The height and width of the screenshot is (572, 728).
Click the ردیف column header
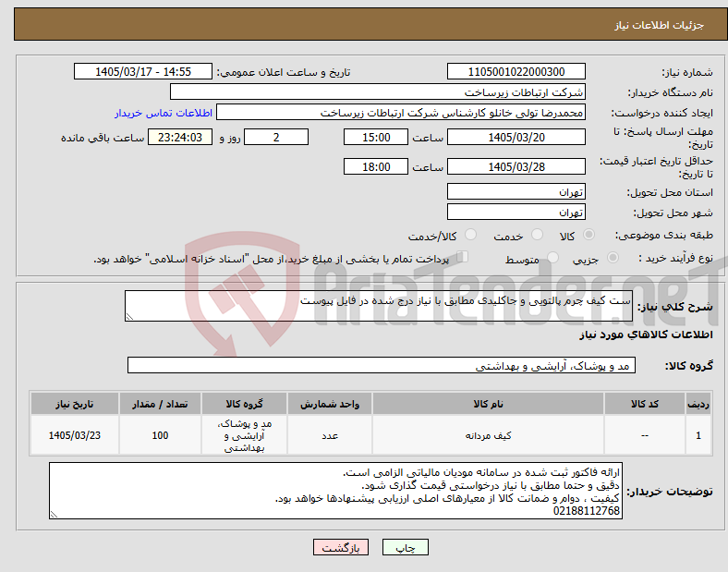698,404
